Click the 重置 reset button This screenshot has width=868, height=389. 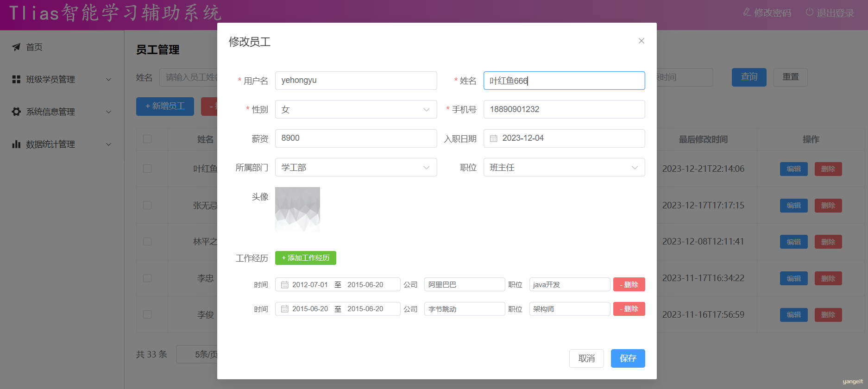(x=791, y=77)
